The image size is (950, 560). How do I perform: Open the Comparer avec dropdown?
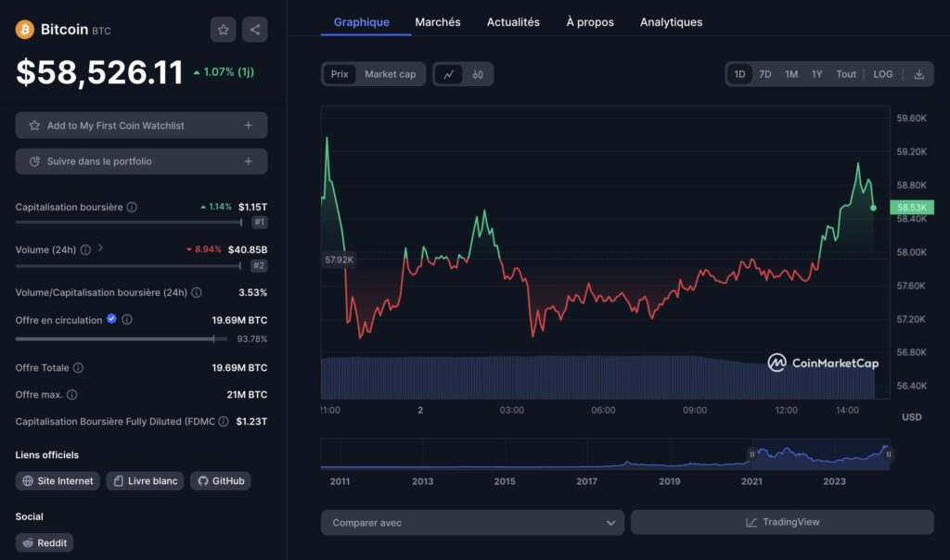[x=471, y=522]
